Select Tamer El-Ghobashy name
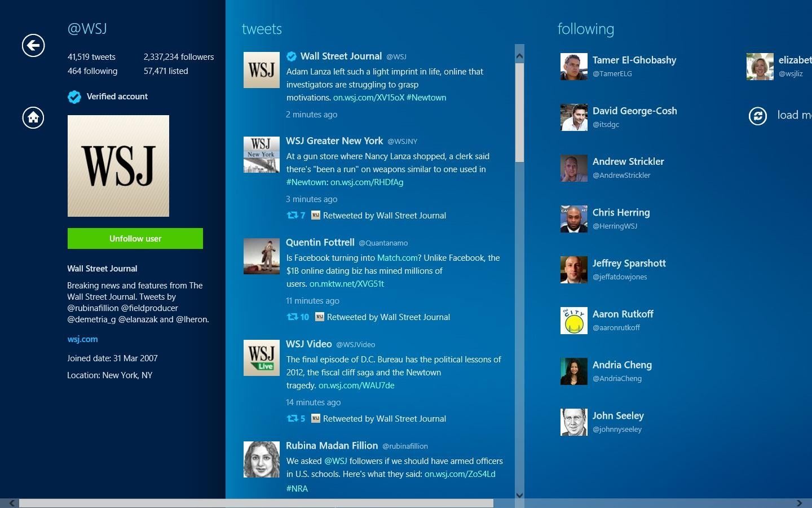812x508 pixels. (634, 60)
